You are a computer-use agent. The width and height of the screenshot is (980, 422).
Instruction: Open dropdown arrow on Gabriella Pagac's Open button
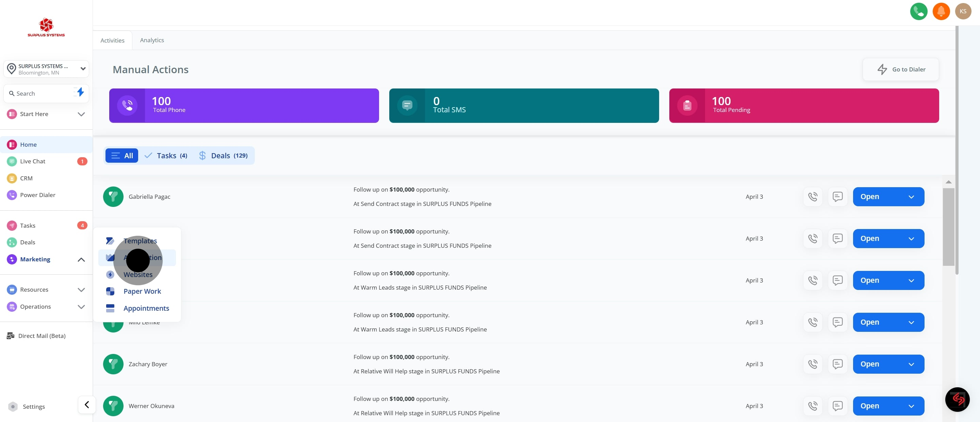click(911, 197)
